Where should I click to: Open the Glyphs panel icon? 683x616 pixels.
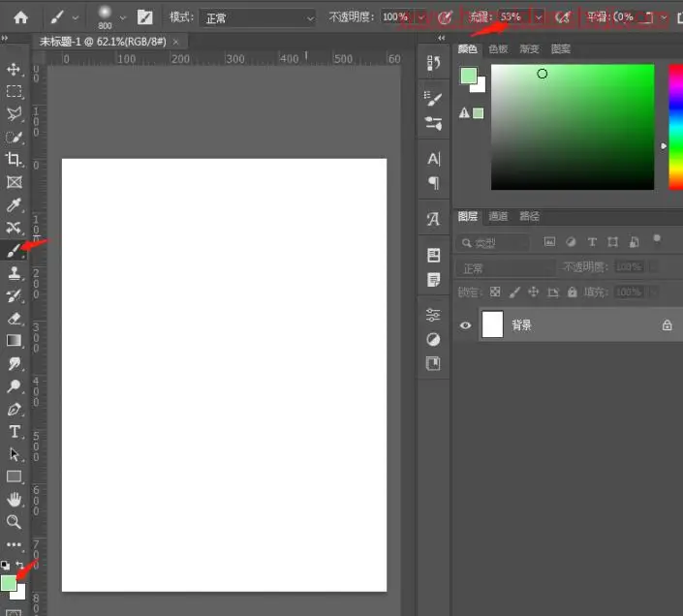click(433, 219)
